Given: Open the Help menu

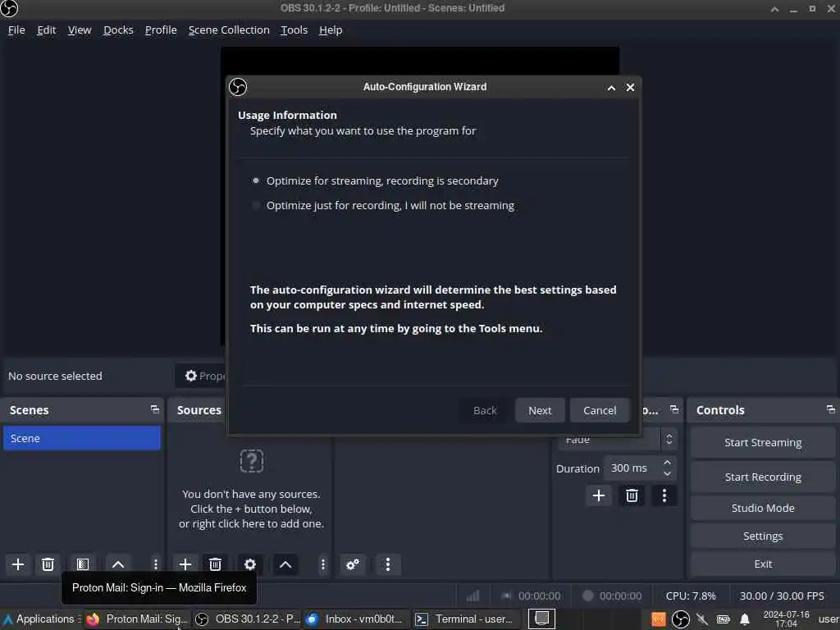Looking at the screenshot, I should 331,30.
